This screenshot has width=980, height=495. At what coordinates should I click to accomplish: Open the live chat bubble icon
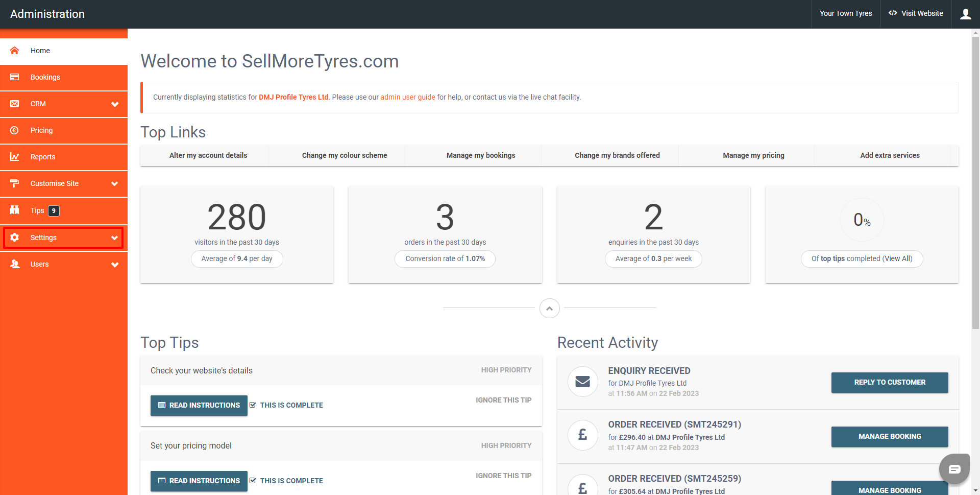coord(954,469)
